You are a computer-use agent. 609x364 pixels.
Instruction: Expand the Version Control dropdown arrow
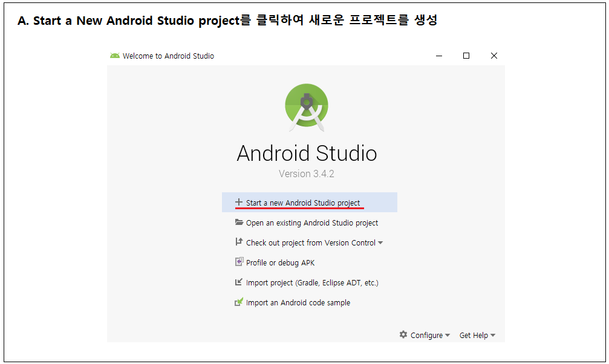[x=380, y=243]
